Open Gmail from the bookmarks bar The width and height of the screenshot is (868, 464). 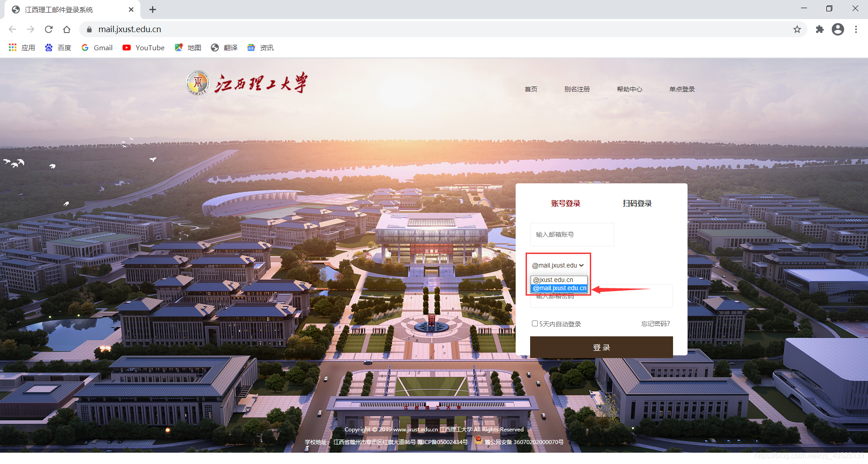(x=97, y=48)
